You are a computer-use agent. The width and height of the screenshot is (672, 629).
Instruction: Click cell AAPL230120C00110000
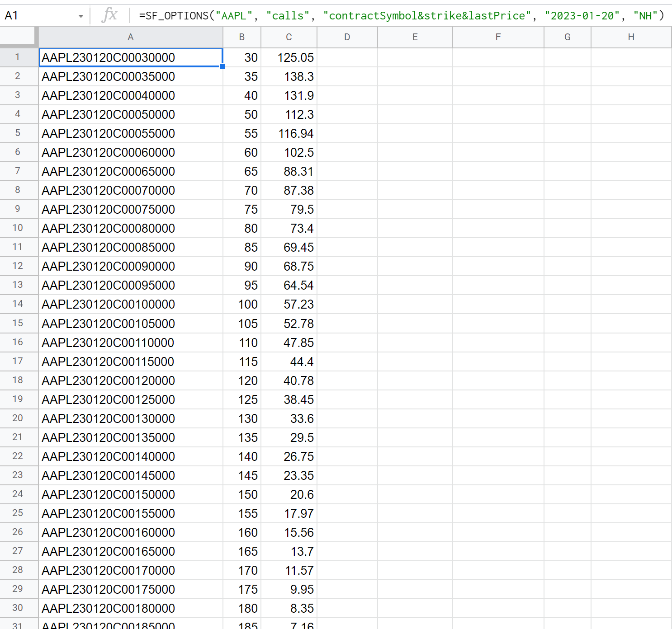pyautogui.click(x=131, y=343)
